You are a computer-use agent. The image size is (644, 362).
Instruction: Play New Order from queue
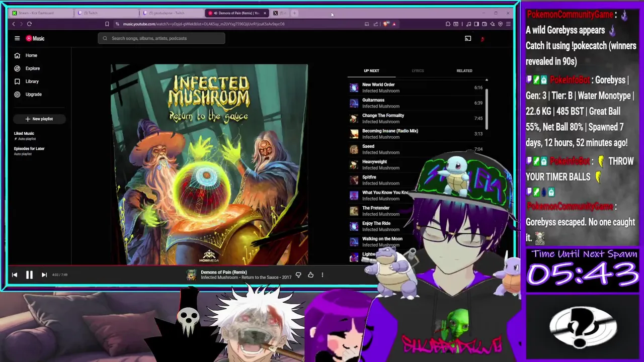(417, 87)
